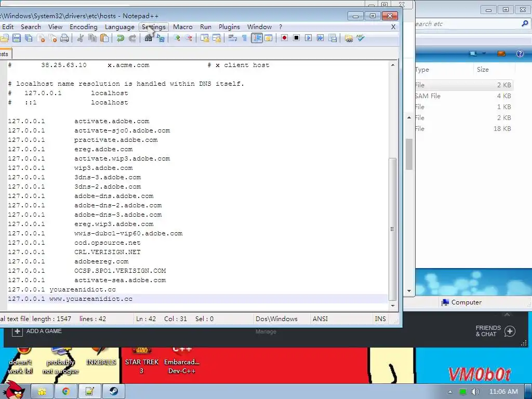
Task: Click the Print toolbar icon
Action: tap(64, 38)
